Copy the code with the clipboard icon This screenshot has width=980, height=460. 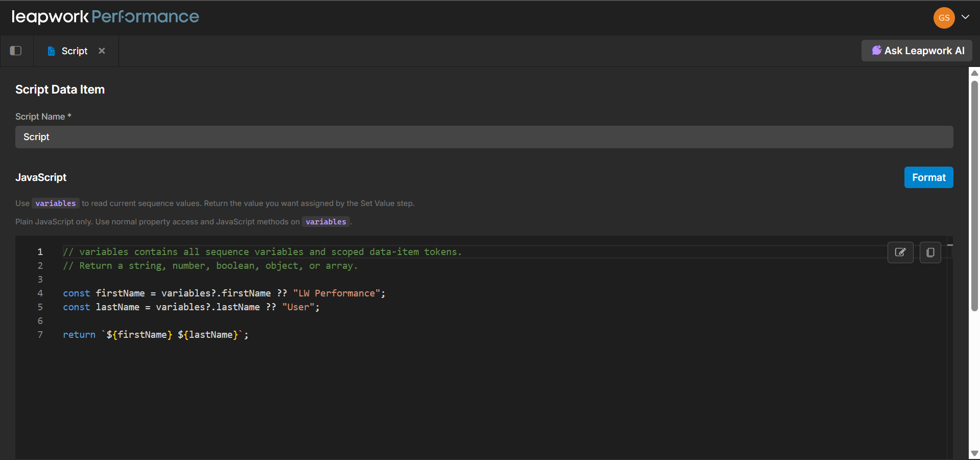point(930,252)
